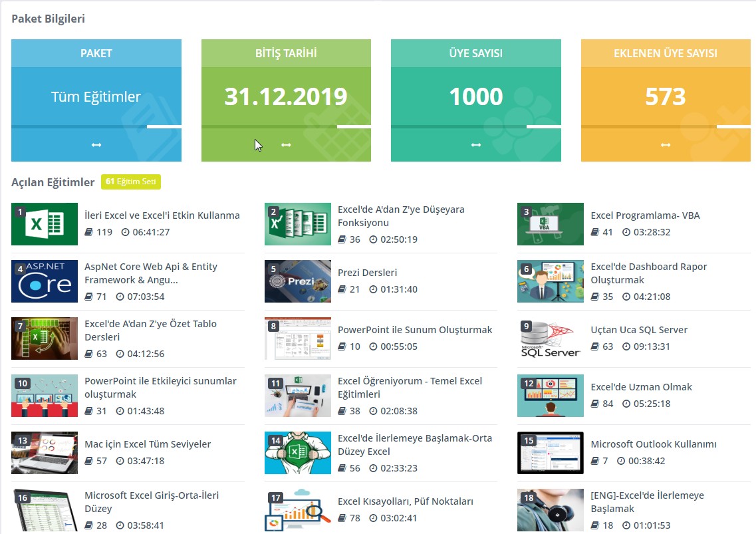Open the Excel Programlama- VBA thumbnail
Screen dimensions: 756x534
click(x=550, y=224)
